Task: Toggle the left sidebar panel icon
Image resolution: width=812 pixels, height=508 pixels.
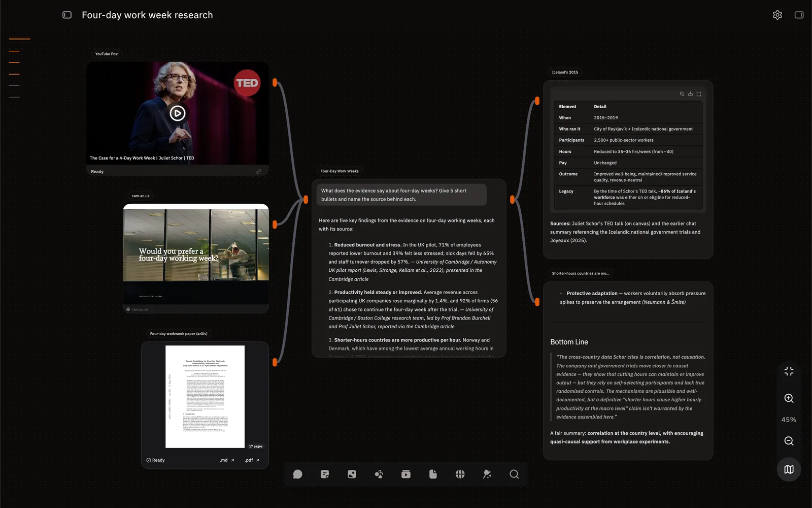Action: (67, 15)
